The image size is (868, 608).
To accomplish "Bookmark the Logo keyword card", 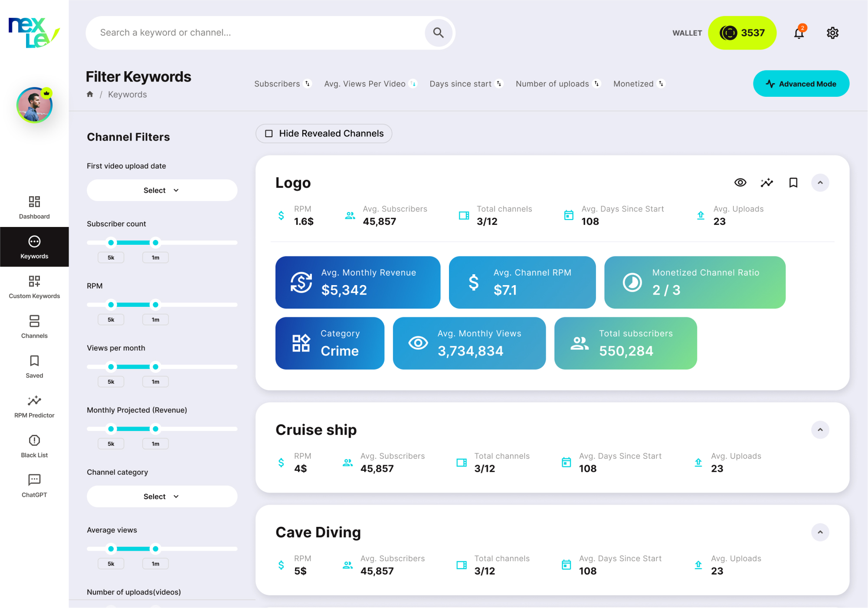I will pos(793,183).
